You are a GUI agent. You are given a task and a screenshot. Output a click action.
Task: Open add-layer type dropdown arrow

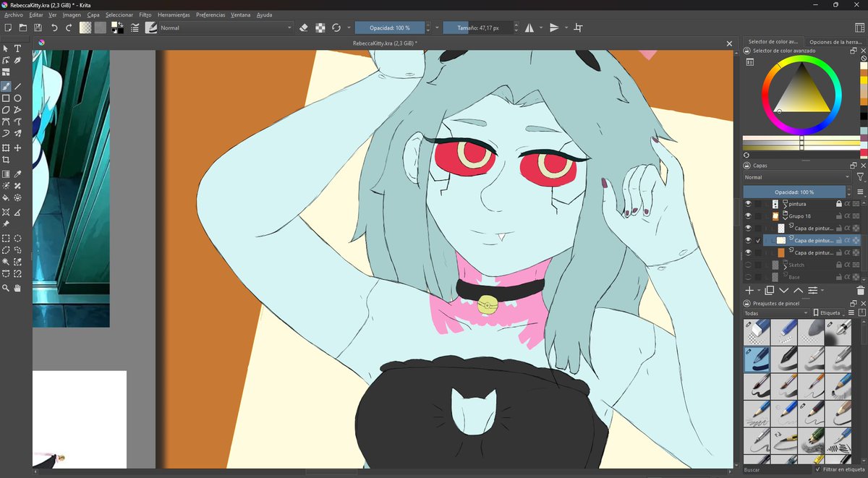click(x=758, y=290)
